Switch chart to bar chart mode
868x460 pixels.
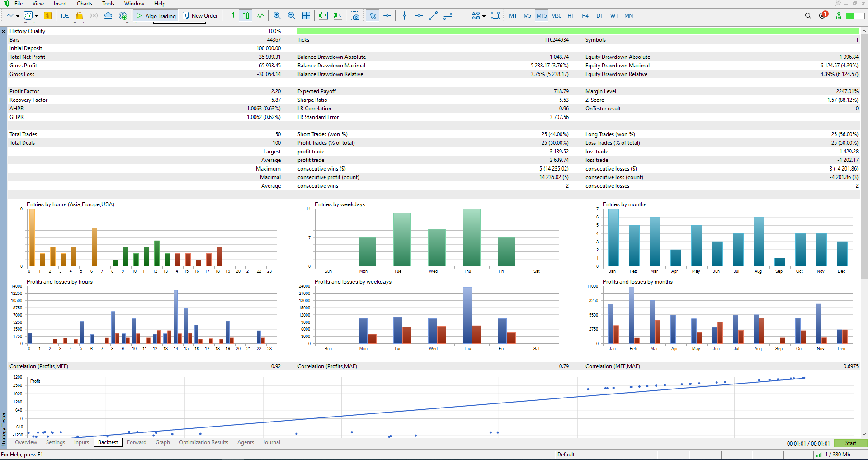[x=231, y=16]
